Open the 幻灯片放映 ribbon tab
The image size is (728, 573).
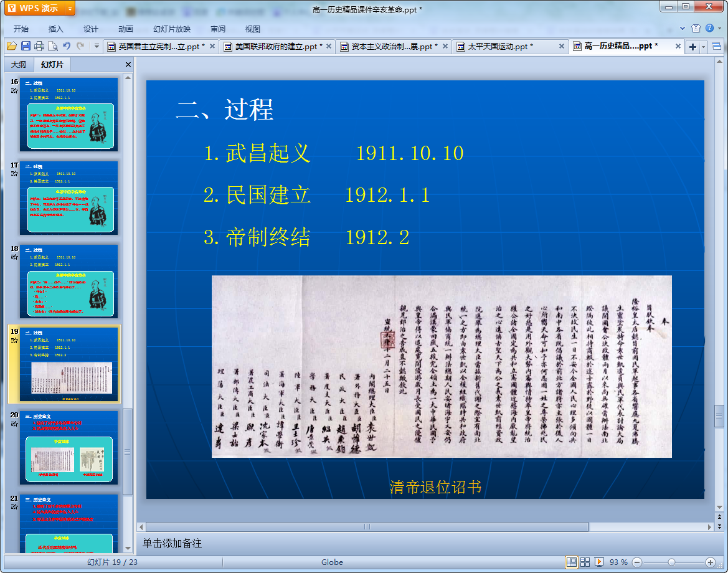pos(172,29)
